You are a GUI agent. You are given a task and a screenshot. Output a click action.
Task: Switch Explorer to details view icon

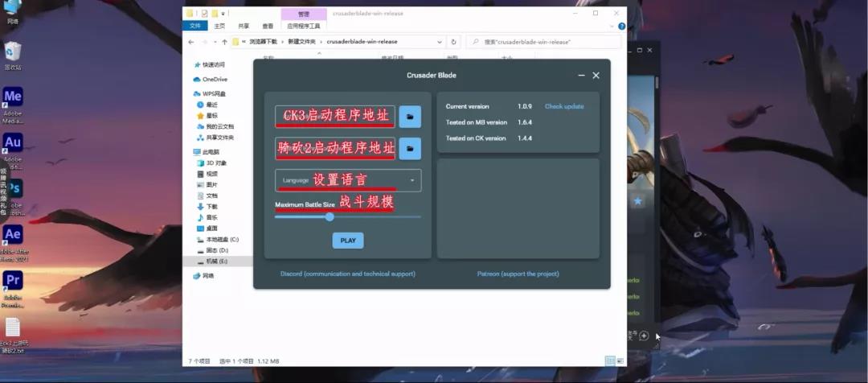click(610, 360)
